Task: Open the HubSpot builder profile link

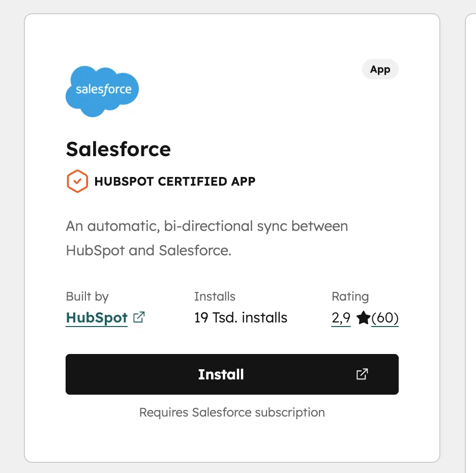Action: 97,317
